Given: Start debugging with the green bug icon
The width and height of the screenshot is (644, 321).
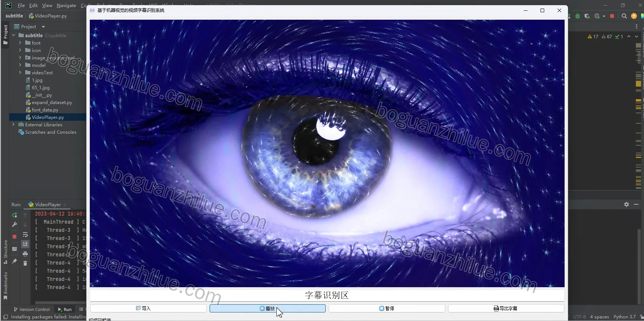Looking at the screenshot, I should pos(578,16).
